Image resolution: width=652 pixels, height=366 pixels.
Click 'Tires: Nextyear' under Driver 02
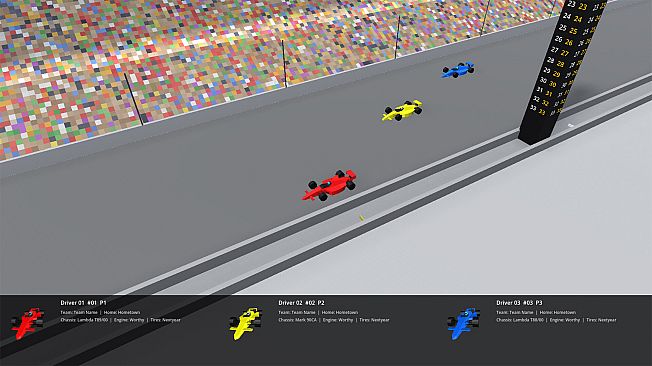point(374,320)
